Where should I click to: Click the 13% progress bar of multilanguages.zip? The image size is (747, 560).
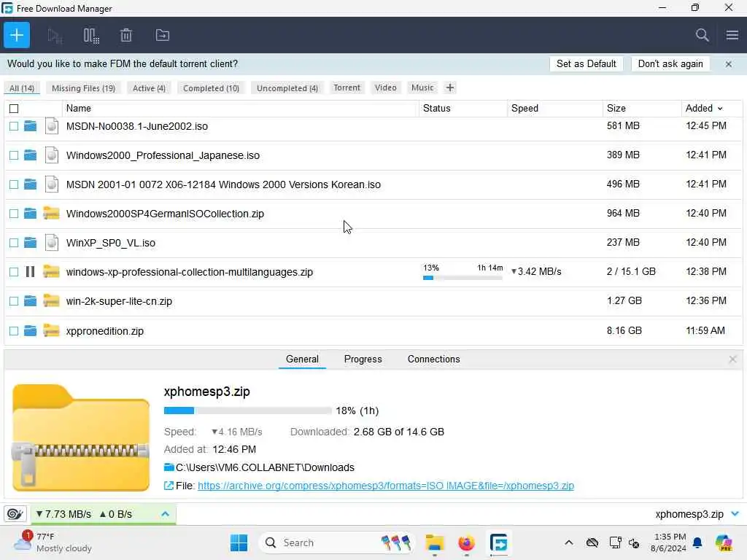[462, 278]
